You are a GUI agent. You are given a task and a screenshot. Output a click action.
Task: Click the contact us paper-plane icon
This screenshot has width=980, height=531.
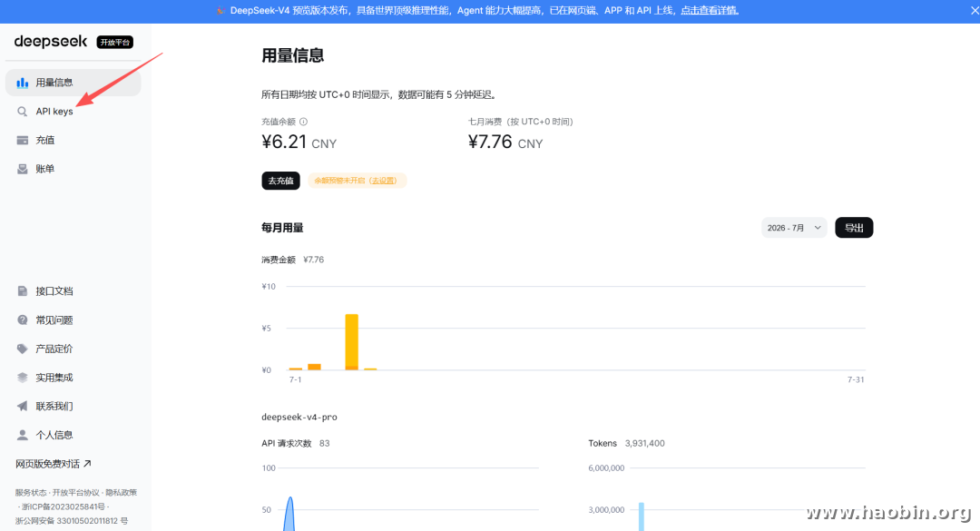click(23, 406)
